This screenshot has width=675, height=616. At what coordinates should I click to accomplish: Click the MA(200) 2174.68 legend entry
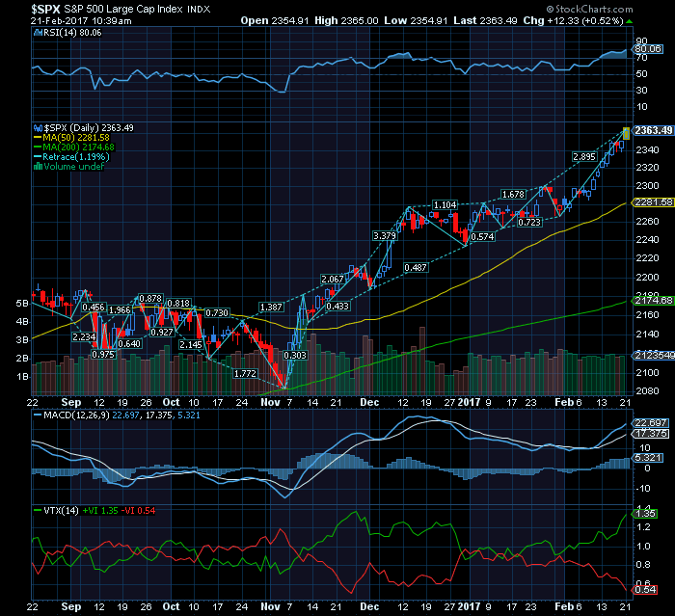coord(74,147)
